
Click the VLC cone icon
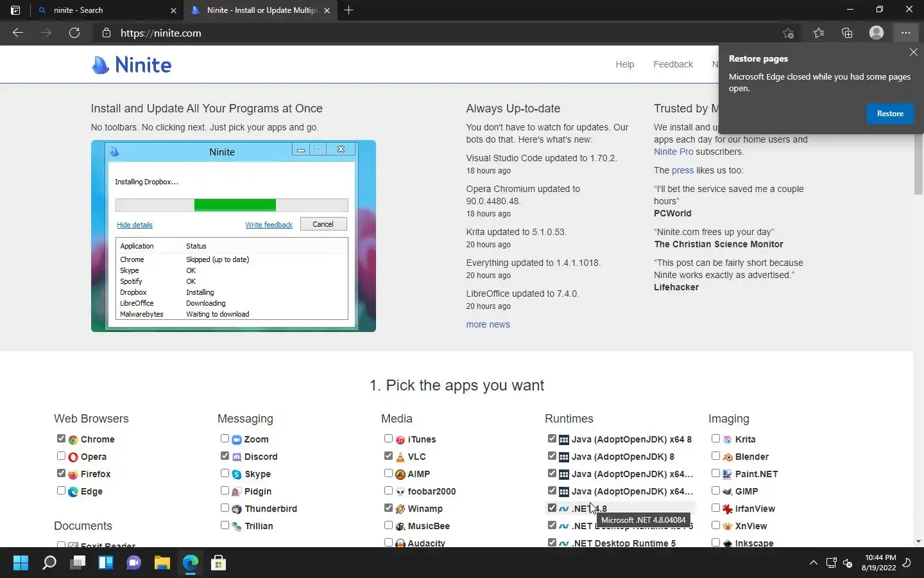click(400, 457)
